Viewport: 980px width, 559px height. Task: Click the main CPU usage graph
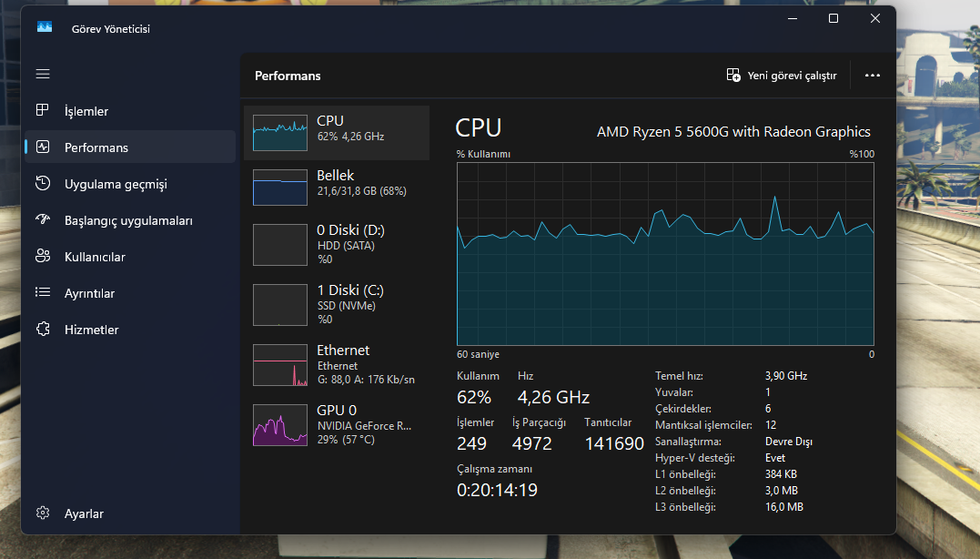(666, 254)
